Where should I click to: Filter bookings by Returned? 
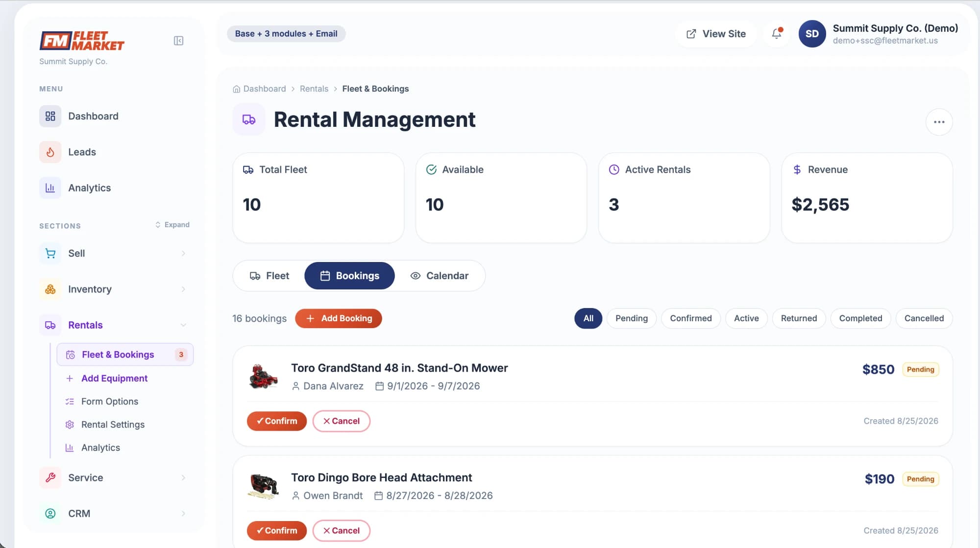coord(799,318)
